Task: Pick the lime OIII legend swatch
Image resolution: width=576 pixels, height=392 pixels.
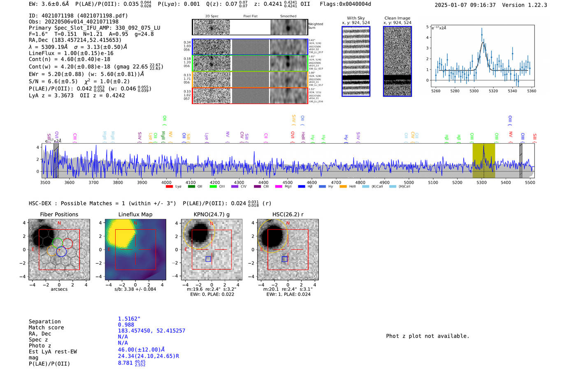Action: (213, 187)
